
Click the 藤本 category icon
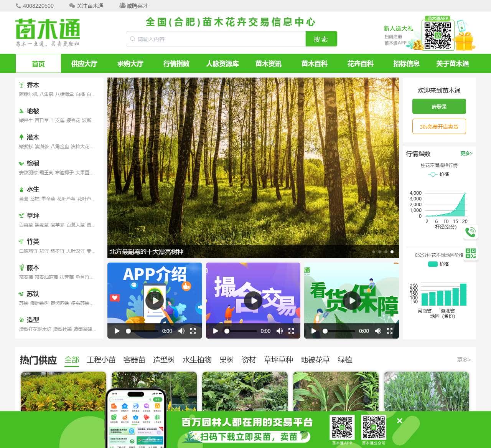pos(21,268)
